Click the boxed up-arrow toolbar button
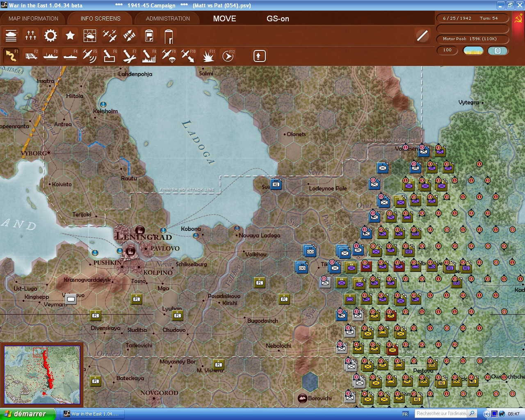 click(x=259, y=56)
